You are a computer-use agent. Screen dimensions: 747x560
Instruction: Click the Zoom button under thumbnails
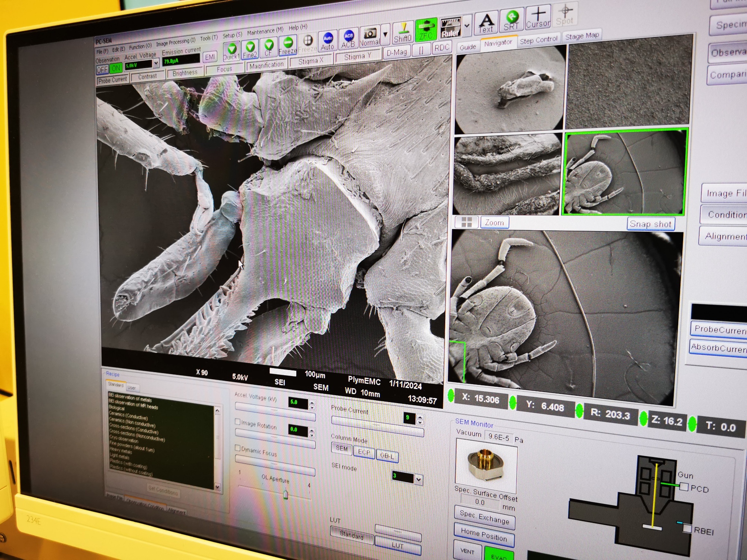[495, 223]
